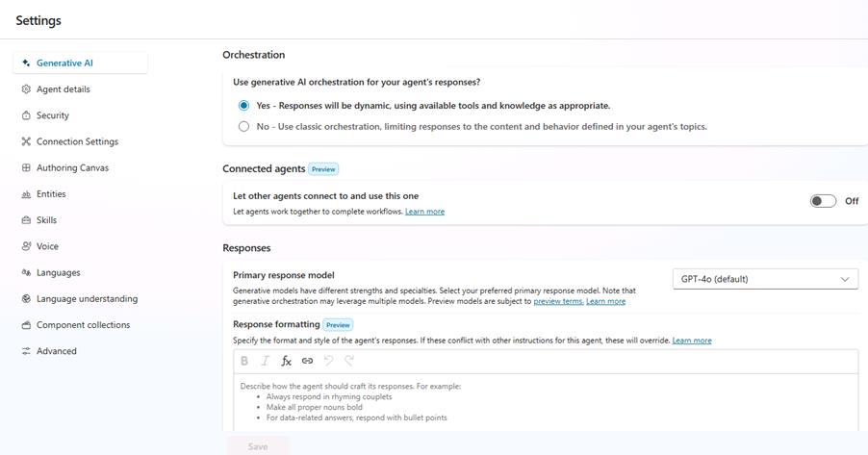Open the preview terms link
The height and width of the screenshot is (455, 868).
(558, 301)
